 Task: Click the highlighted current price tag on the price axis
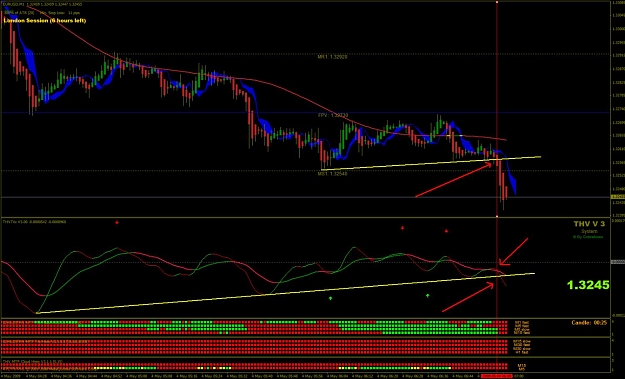tap(618, 197)
